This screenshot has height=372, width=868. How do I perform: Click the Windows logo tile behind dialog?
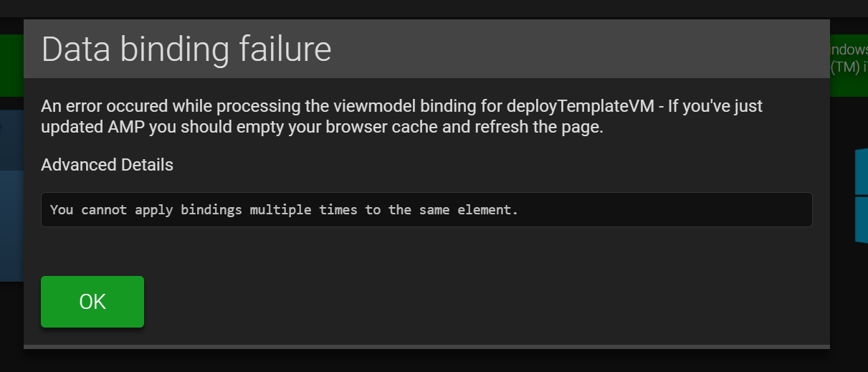pyautogui.click(x=861, y=195)
